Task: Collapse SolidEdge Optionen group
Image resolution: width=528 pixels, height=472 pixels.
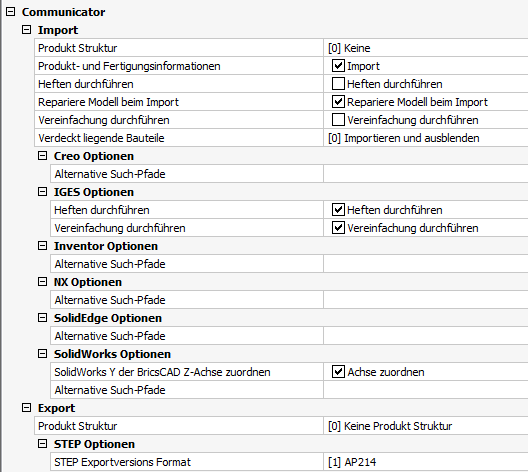Action: (42, 317)
